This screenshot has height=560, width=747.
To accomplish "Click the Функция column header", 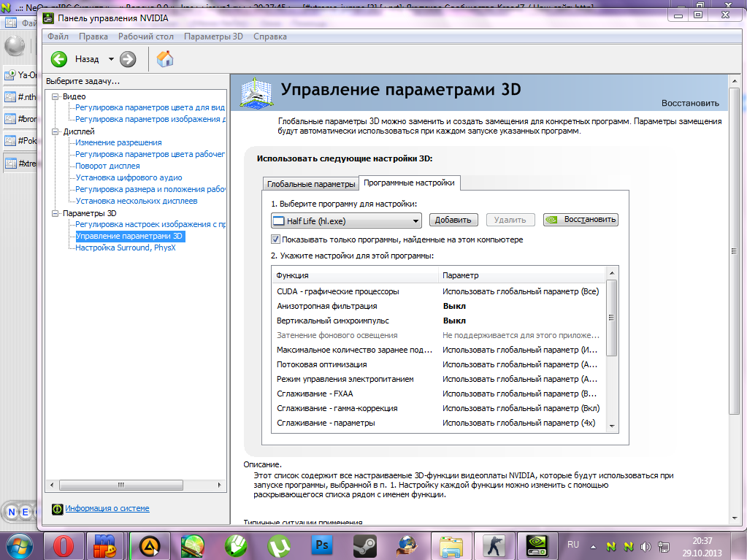I will point(355,275).
